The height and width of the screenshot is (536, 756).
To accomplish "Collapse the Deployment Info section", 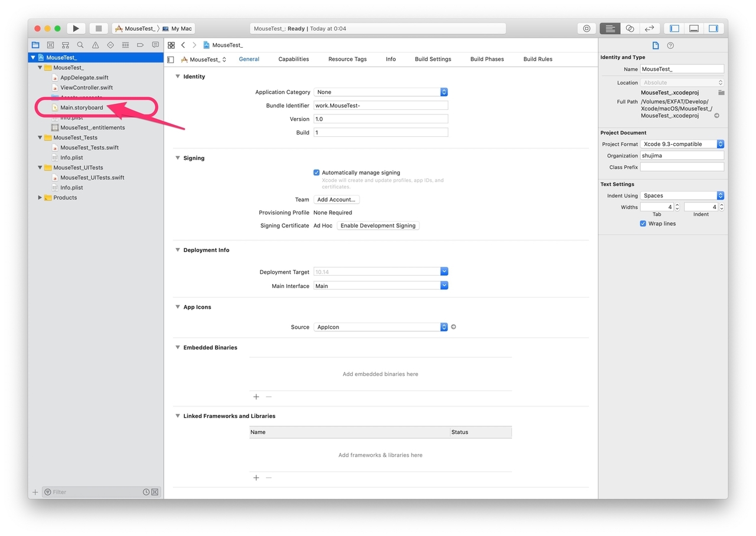I will tap(177, 250).
